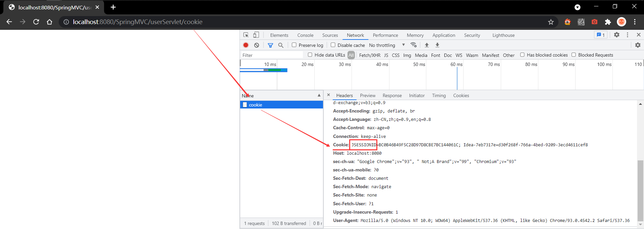Show the Response tab of request

pyautogui.click(x=392, y=95)
